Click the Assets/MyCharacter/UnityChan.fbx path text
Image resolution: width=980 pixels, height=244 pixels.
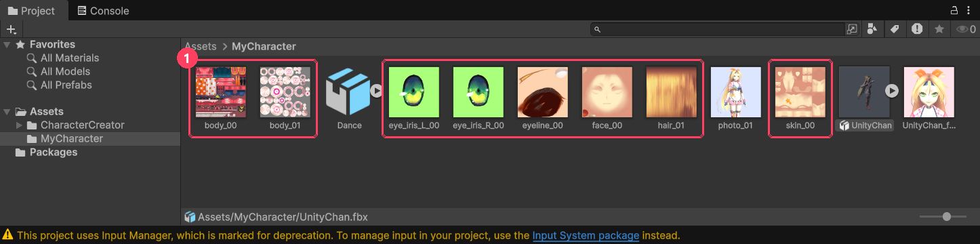[283, 218]
